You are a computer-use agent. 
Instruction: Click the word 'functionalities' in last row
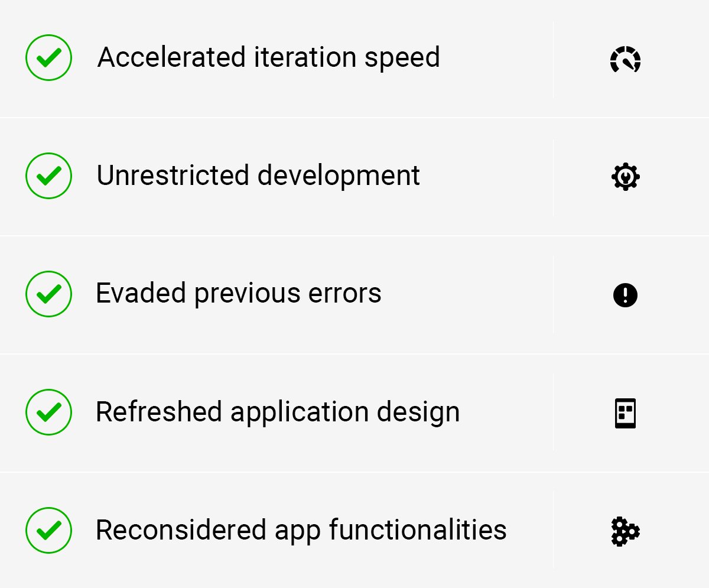(418, 529)
